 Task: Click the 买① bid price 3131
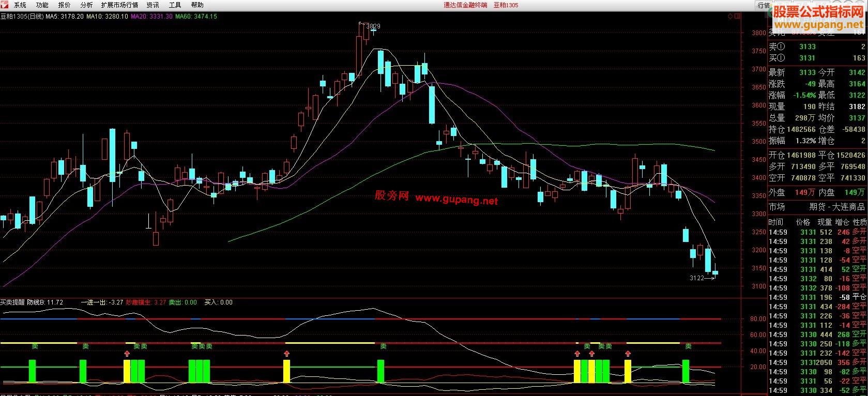coord(808,58)
